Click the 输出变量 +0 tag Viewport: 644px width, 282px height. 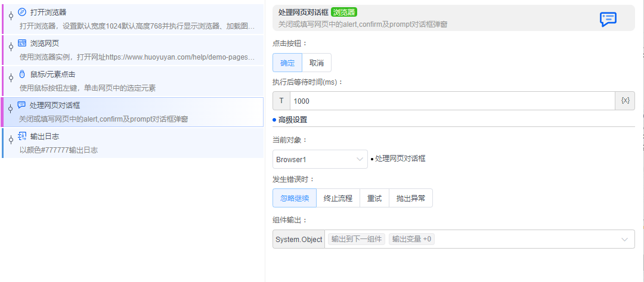pos(411,239)
